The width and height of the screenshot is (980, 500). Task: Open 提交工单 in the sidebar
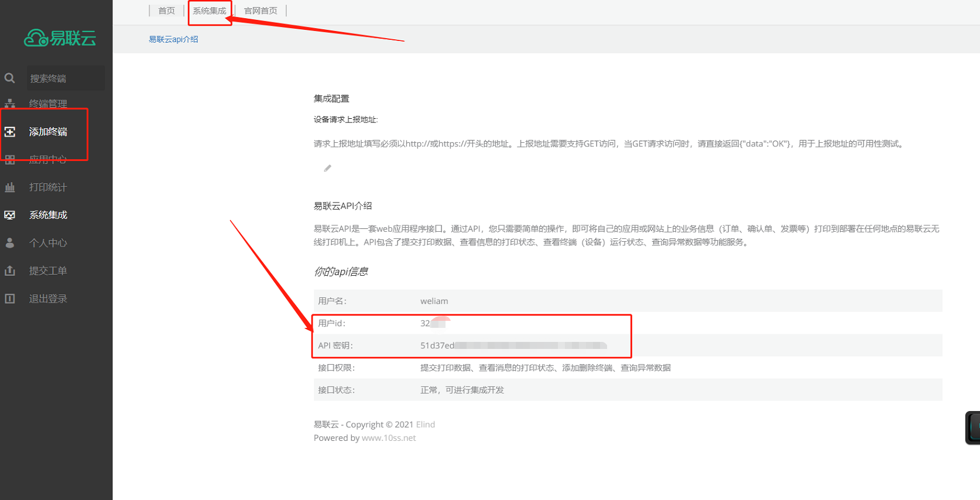tap(48, 270)
